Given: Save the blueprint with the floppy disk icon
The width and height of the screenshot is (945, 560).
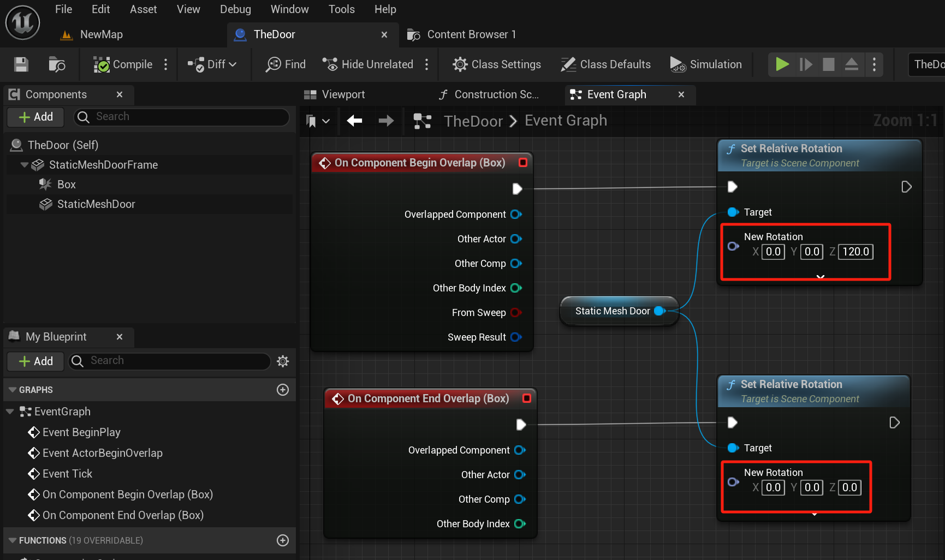Looking at the screenshot, I should coord(21,64).
